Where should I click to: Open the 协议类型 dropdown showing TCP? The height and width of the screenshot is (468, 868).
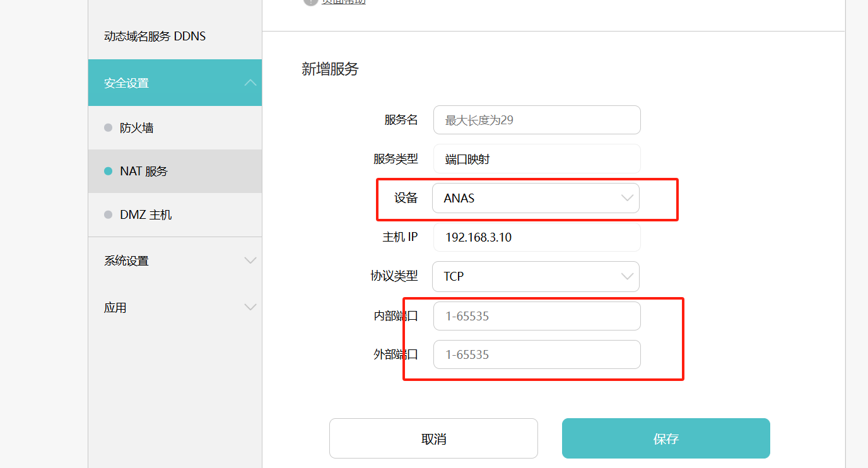click(x=535, y=276)
